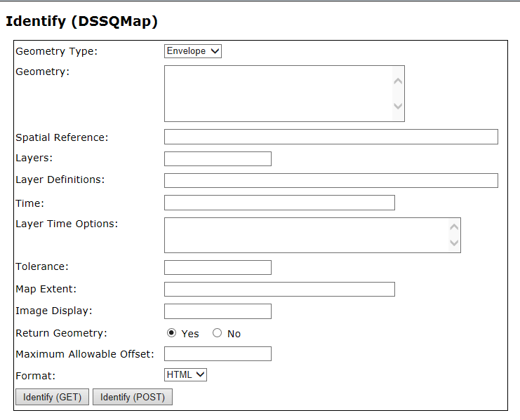Select No for Return Geometry
The image size is (520, 420).
217,333
